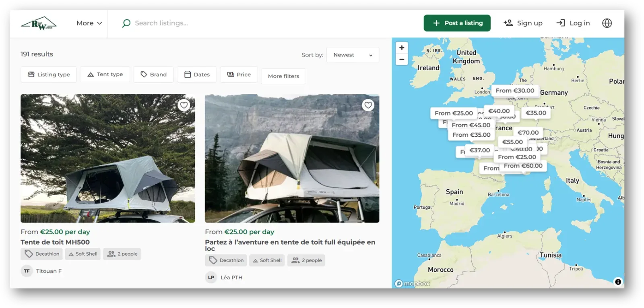
Task: Open the TF avatar of Titouan F
Action: (27, 271)
